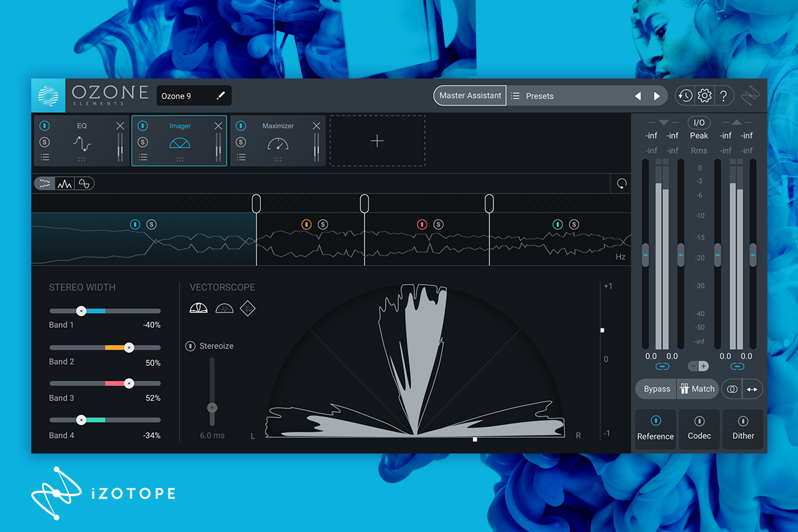The image size is (798, 532).
Task: Select the Lissajous vectorscope diamond icon
Action: 247,309
